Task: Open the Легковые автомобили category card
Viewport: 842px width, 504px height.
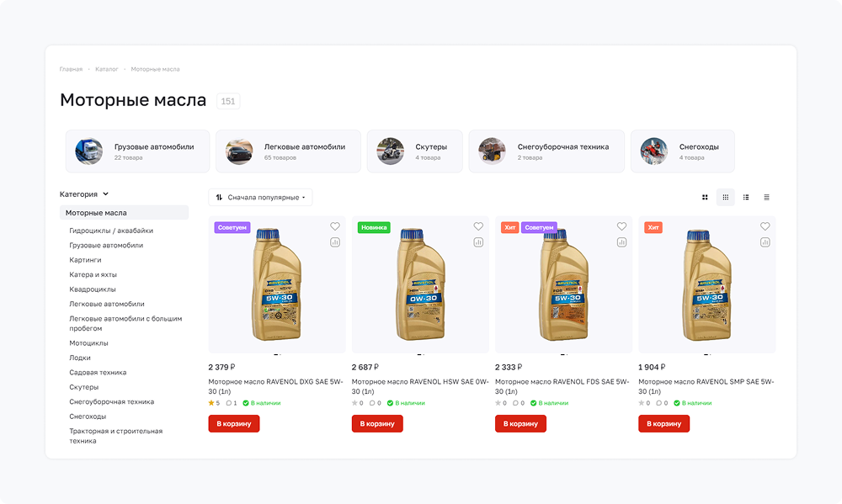Action: (x=288, y=151)
